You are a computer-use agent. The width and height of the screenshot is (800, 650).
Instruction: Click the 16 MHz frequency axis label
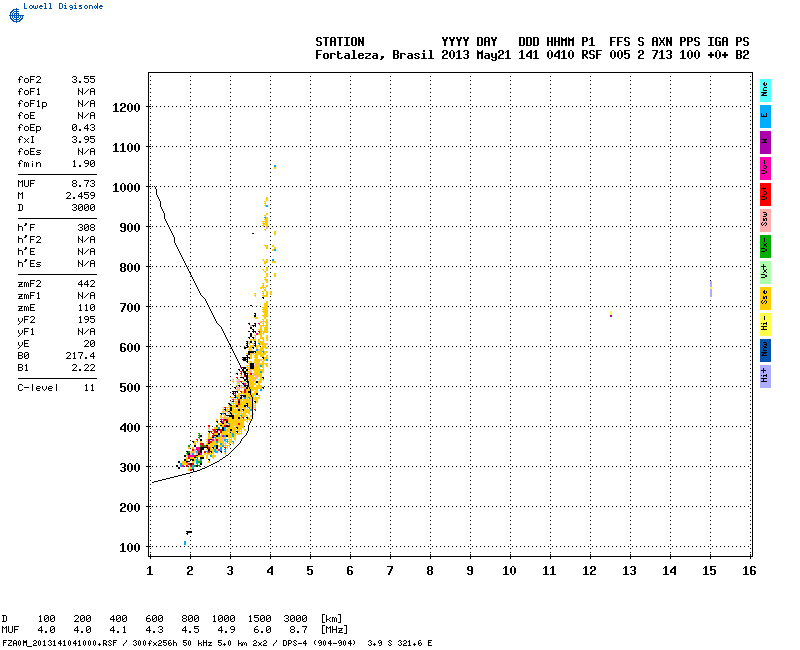point(749,571)
